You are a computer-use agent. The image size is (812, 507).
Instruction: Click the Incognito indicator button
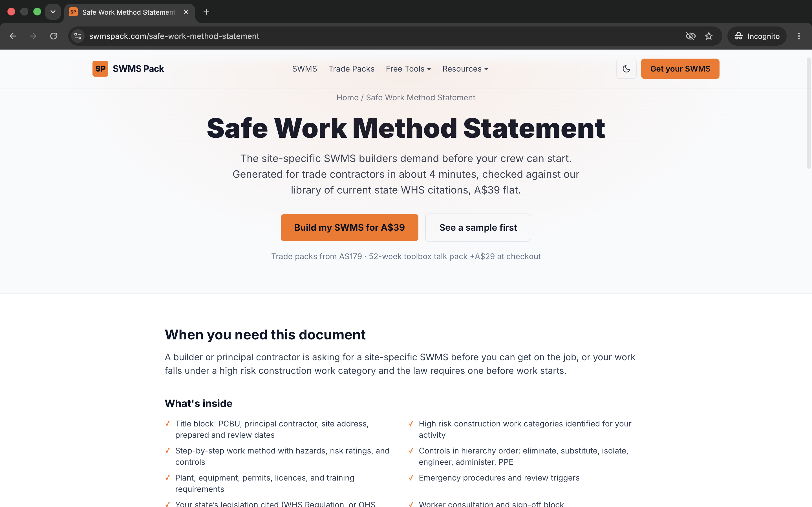pos(757,36)
